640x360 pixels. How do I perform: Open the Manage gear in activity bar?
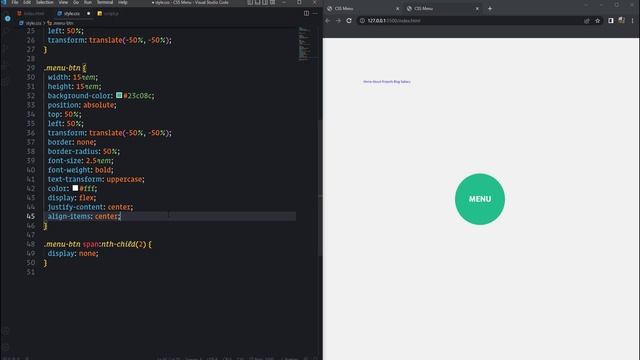tap(6, 348)
